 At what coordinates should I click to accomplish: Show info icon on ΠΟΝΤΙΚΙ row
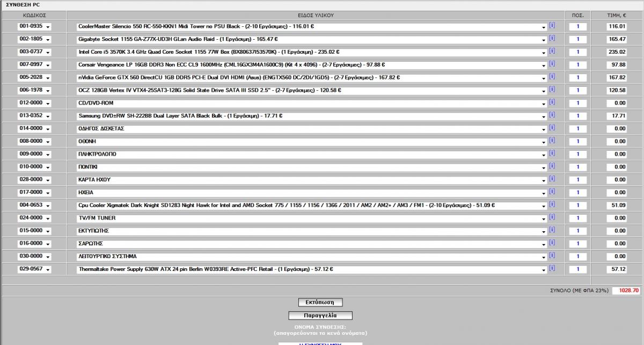pos(552,166)
